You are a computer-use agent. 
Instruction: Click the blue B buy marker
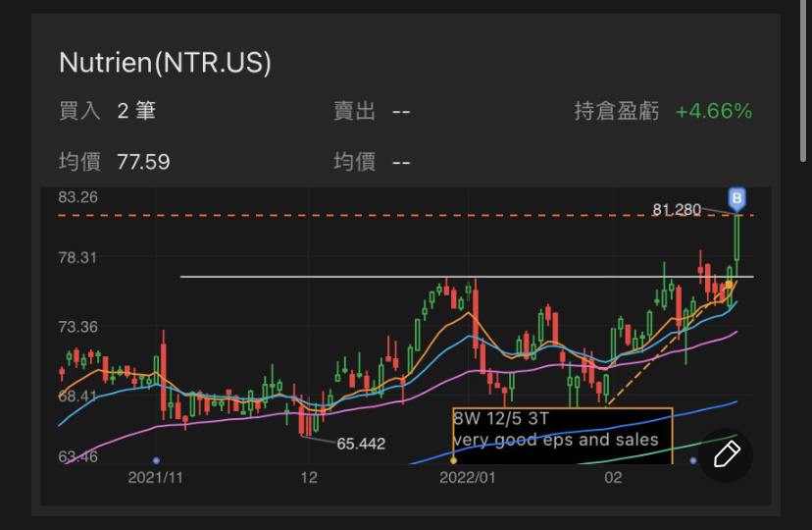(736, 199)
